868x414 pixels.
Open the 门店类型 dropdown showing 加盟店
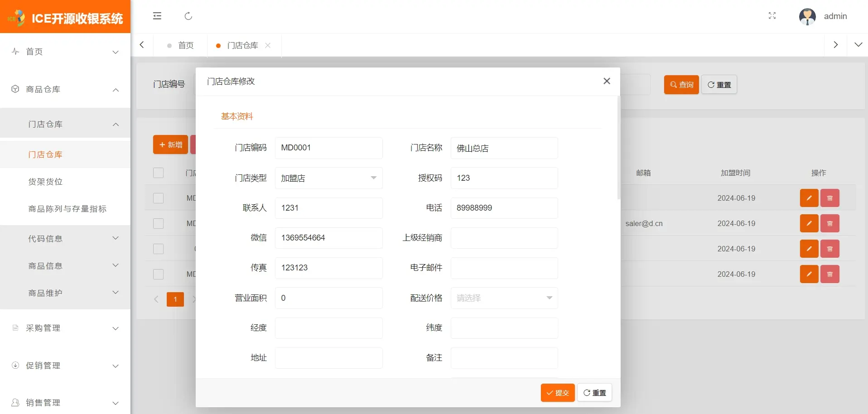click(x=329, y=178)
